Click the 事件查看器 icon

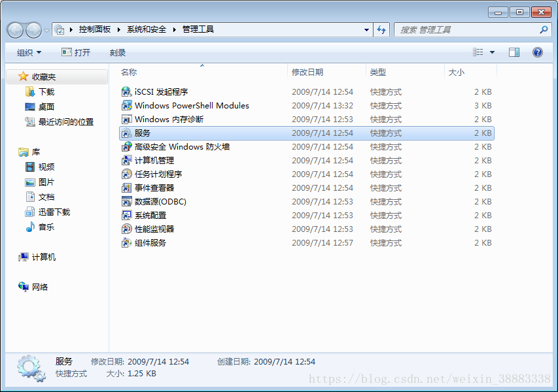(x=126, y=188)
